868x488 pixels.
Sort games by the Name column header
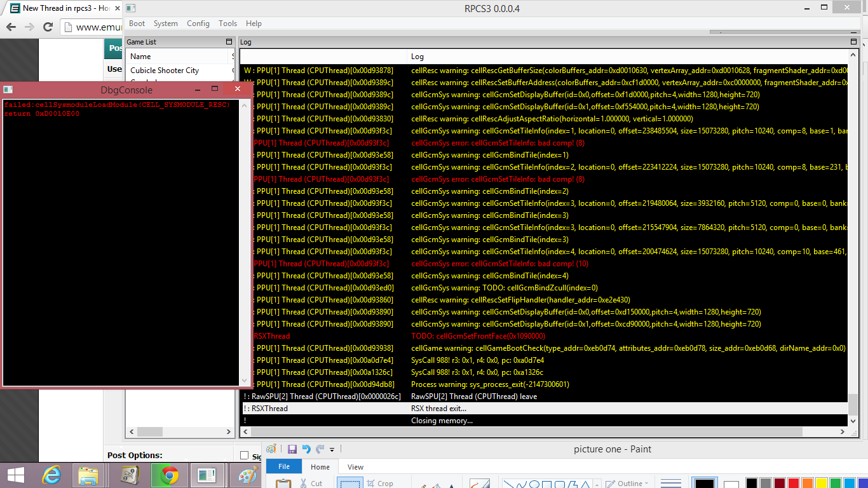pos(178,57)
